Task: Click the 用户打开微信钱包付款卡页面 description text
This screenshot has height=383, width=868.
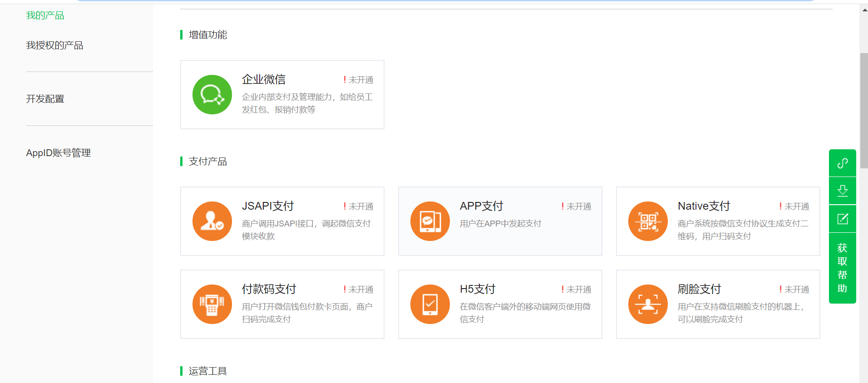Action: pos(307,313)
